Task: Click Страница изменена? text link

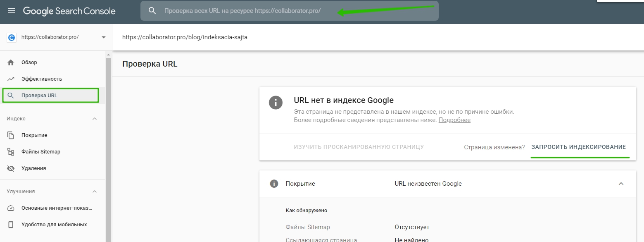Action: pyautogui.click(x=495, y=147)
